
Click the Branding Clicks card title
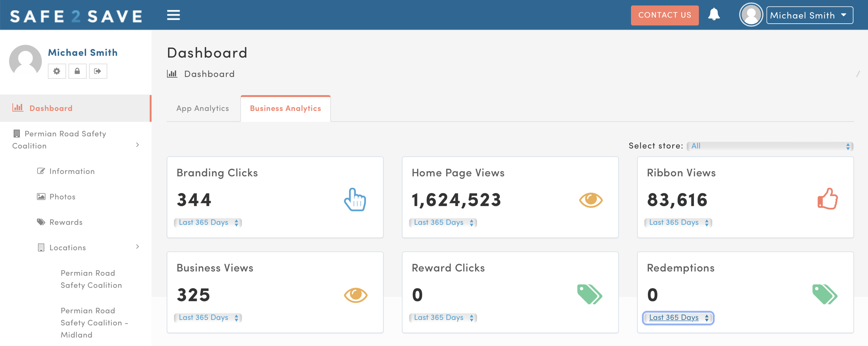pos(217,173)
